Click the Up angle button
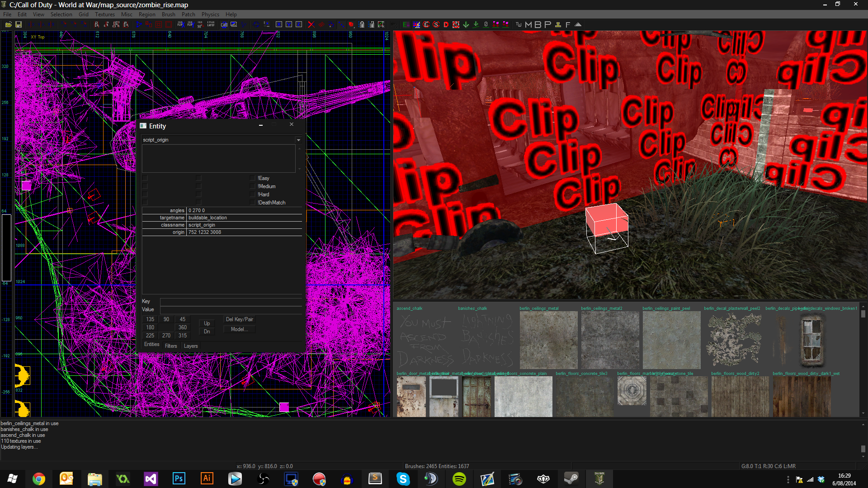The height and width of the screenshot is (488, 868). [207, 323]
